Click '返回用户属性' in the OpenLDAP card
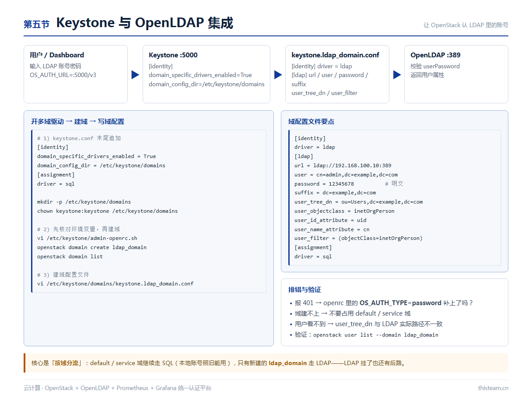The image size is (532, 394). [427, 75]
